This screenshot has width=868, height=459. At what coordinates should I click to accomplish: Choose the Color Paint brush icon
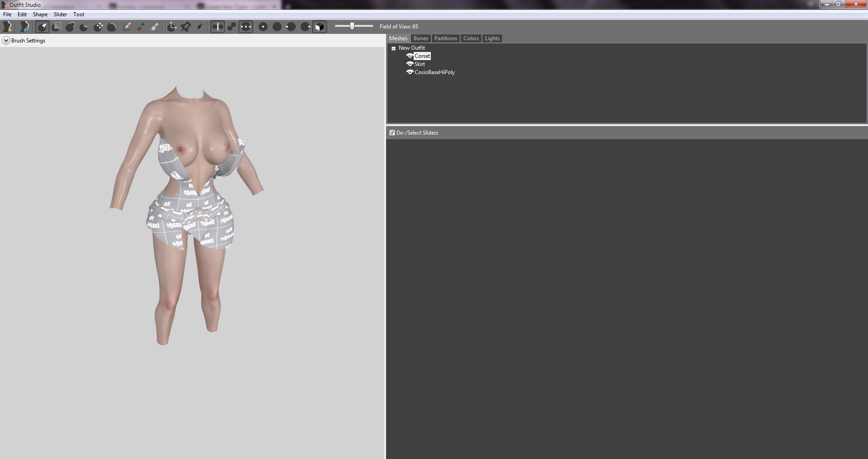click(141, 27)
